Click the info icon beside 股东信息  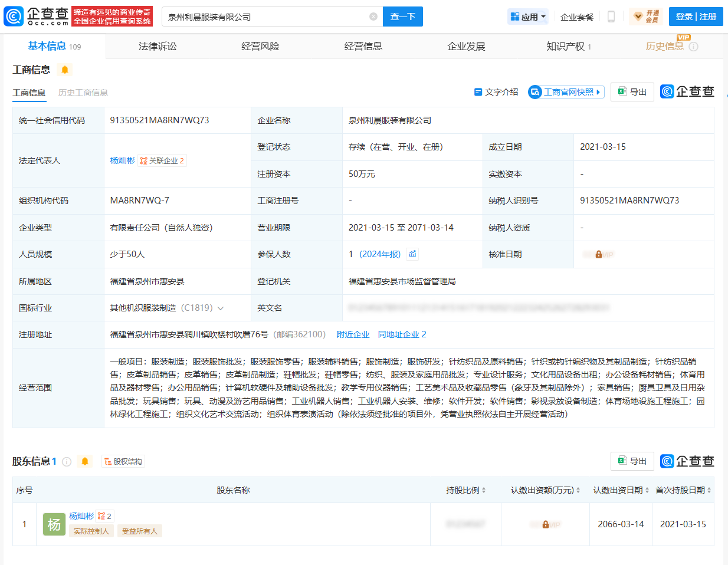point(67,462)
